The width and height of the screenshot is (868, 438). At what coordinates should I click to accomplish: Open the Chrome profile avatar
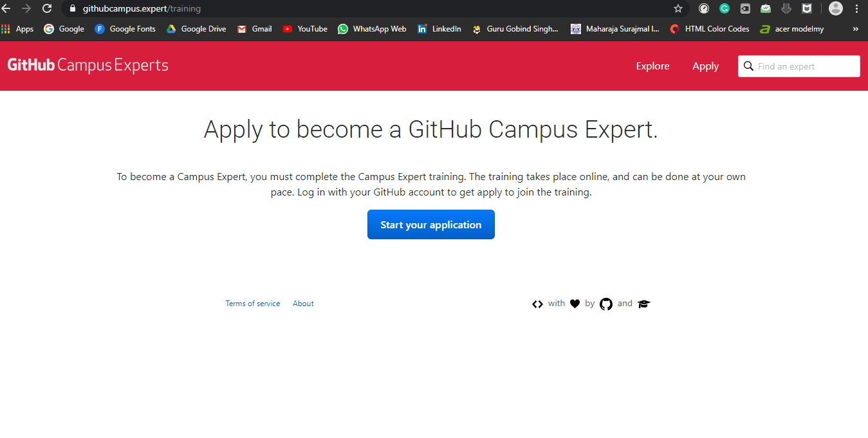[836, 8]
